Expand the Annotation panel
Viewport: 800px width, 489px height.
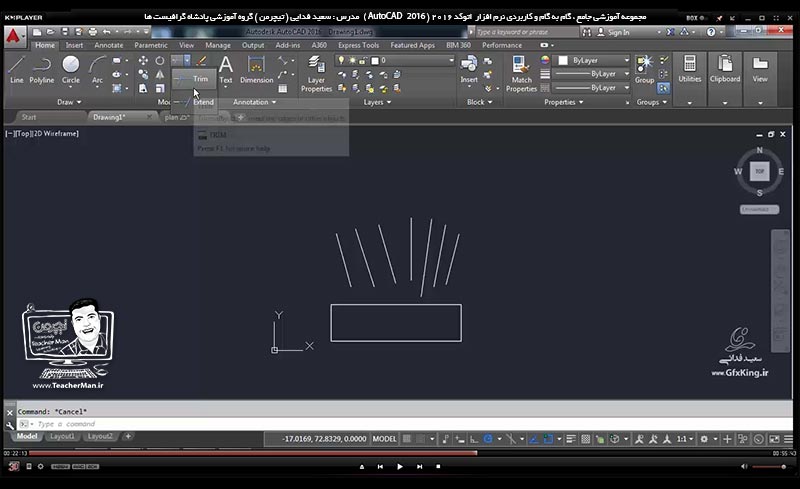click(x=255, y=102)
